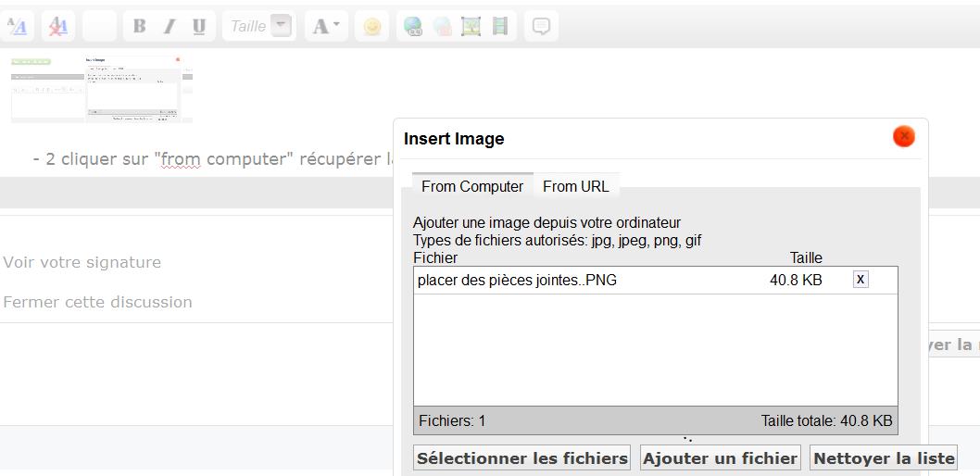This screenshot has width=980, height=476.
Task: Click the quote speech bubble icon
Action: pyautogui.click(x=541, y=27)
